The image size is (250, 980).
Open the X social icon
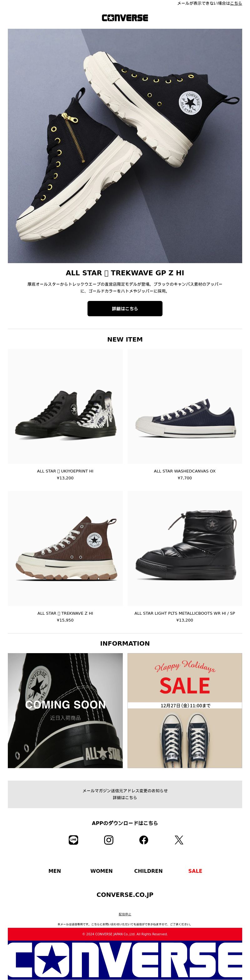pyautogui.click(x=179, y=840)
